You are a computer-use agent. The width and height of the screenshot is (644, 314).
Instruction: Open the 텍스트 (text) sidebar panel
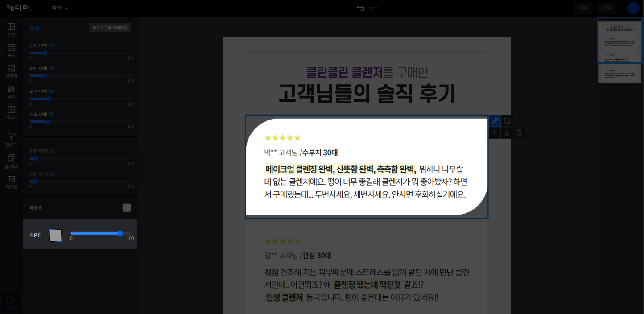click(11, 112)
